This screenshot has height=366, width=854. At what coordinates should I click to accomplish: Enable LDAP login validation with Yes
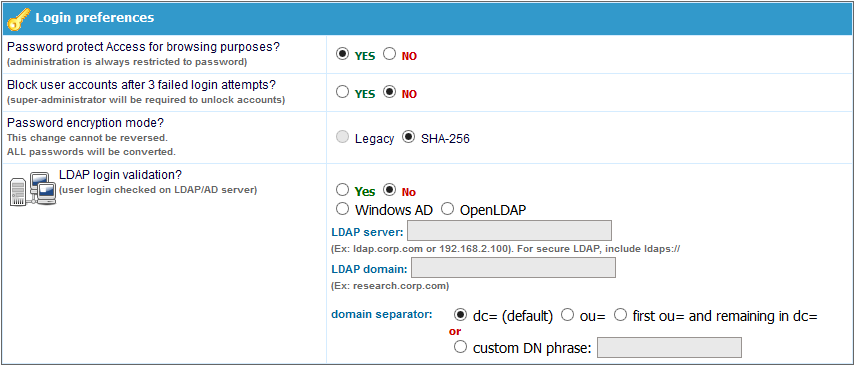click(x=342, y=190)
